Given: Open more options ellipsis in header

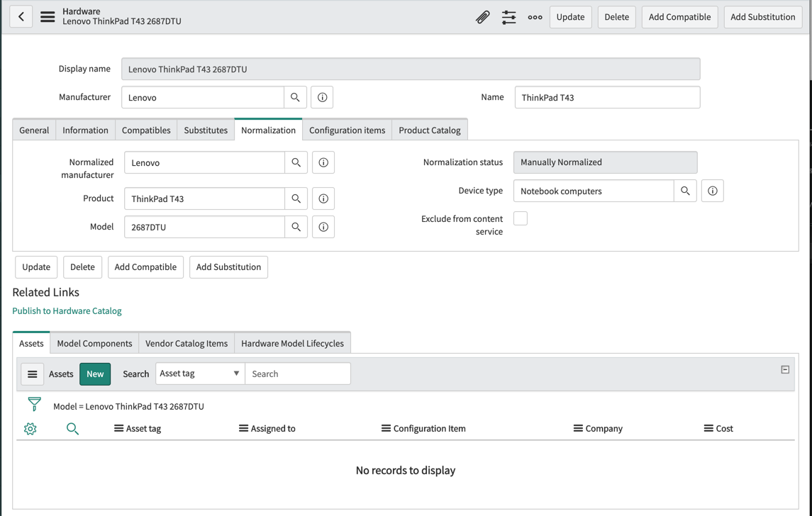Looking at the screenshot, I should 535,17.
